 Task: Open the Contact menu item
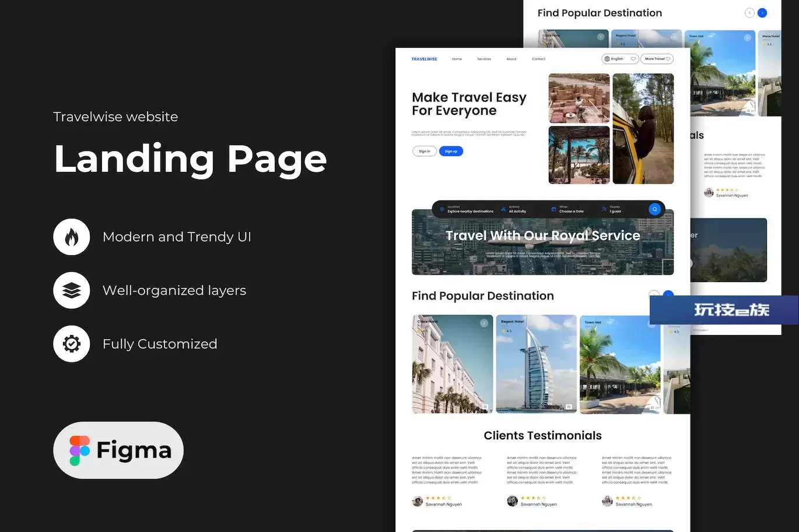pyautogui.click(x=539, y=59)
